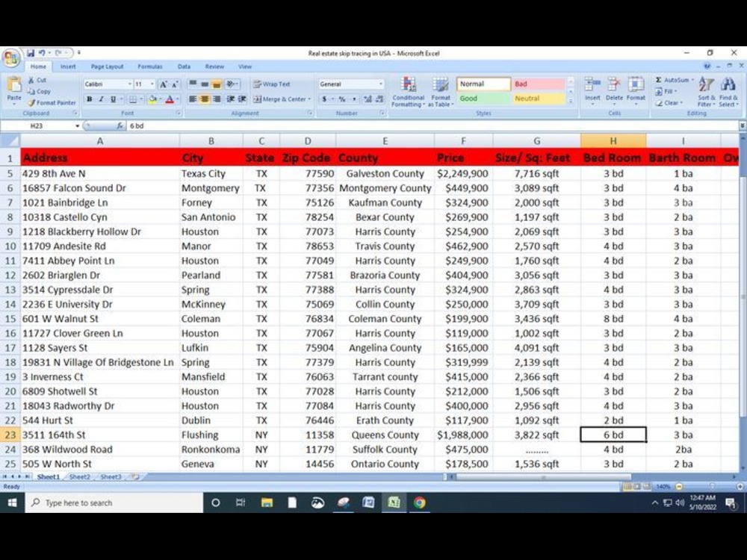Expand the General number format dropdown
747x560 pixels.
click(x=381, y=84)
